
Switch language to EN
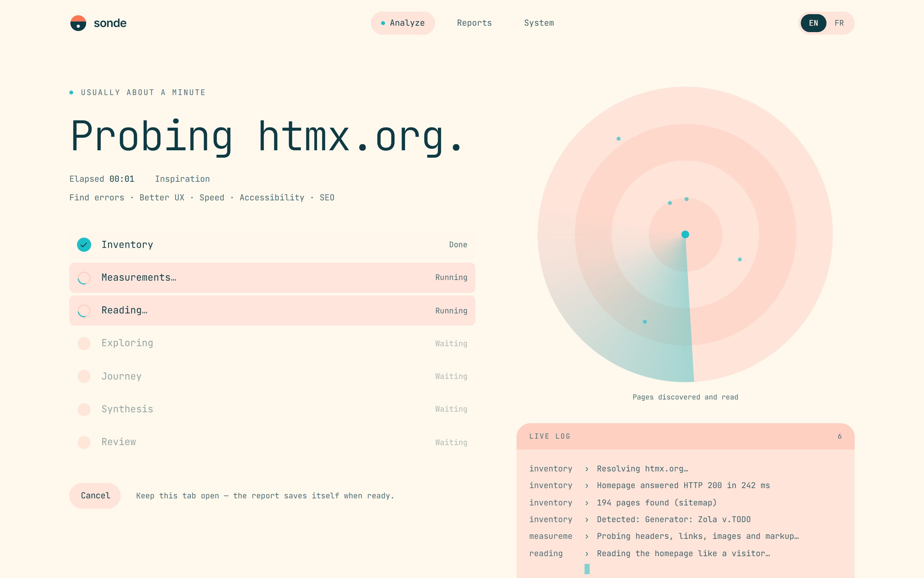click(x=813, y=23)
